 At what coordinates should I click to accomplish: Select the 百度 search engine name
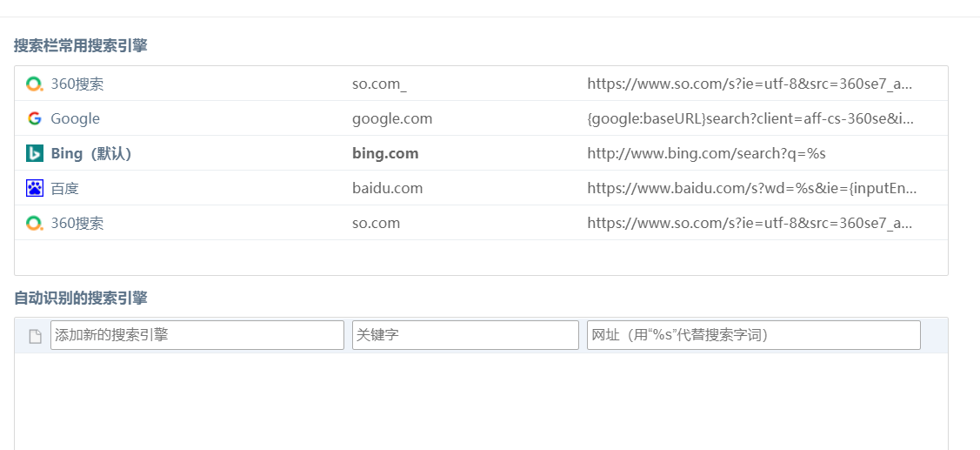(65, 188)
